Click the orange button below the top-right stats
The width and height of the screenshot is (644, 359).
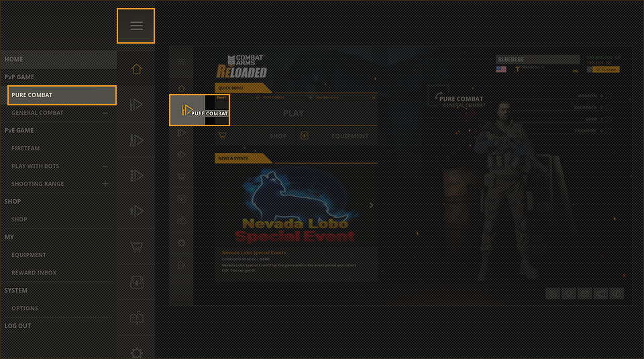(606, 69)
